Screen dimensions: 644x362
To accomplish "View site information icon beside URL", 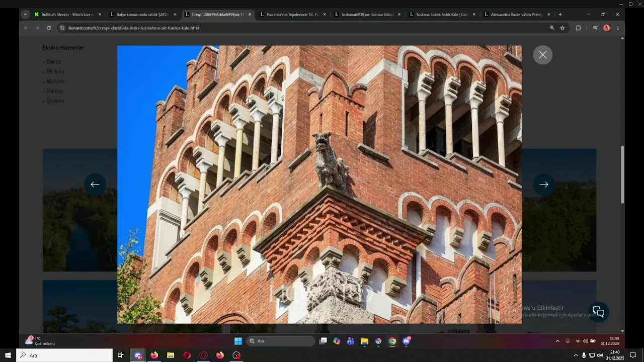I will [62, 28].
